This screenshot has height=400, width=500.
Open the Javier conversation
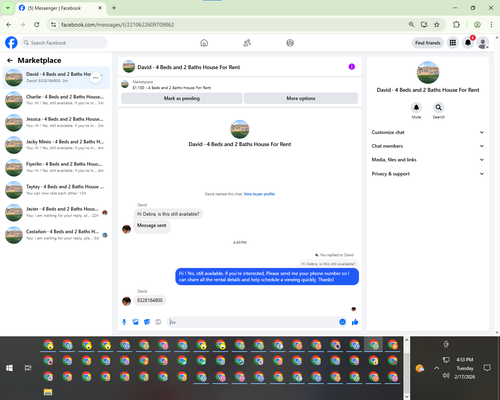click(56, 212)
